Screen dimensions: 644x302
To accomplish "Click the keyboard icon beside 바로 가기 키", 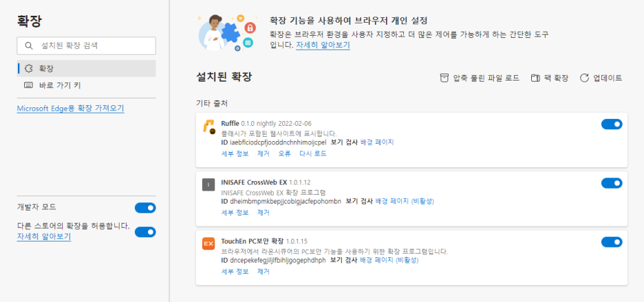I will coord(29,85).
